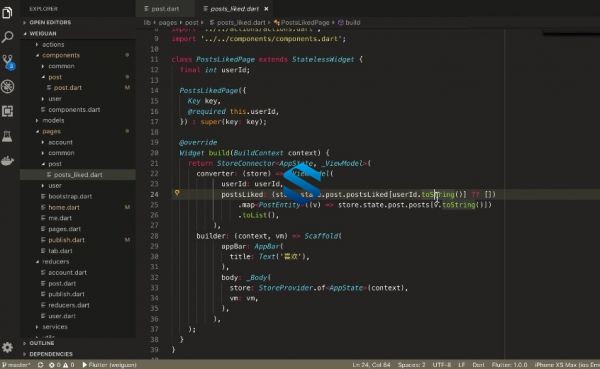Collapse the reducers folder
The width and height of the screenshot is (600, 369).
point(55,261)
